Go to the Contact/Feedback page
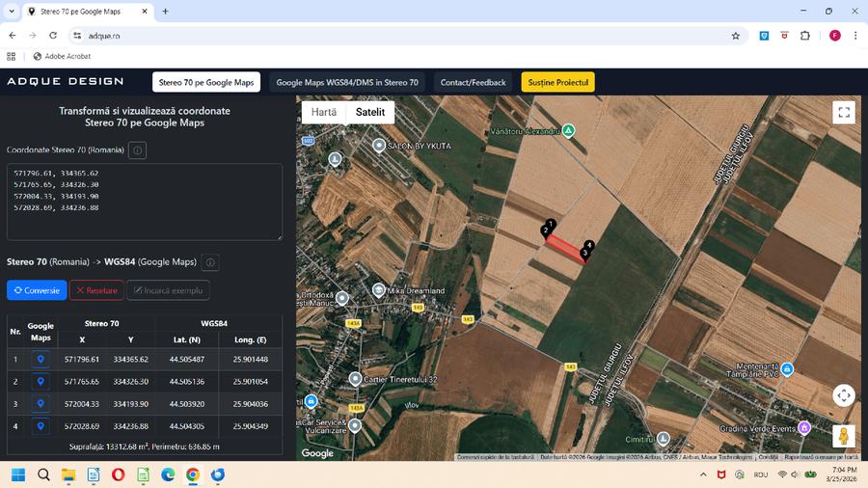The height and width of the screenshot is (488, 868). tap(473, 82)
